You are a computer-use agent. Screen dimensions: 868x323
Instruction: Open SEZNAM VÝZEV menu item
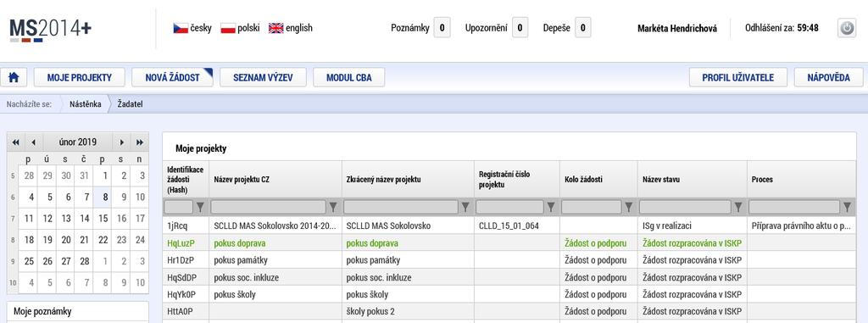click(263, 77)
